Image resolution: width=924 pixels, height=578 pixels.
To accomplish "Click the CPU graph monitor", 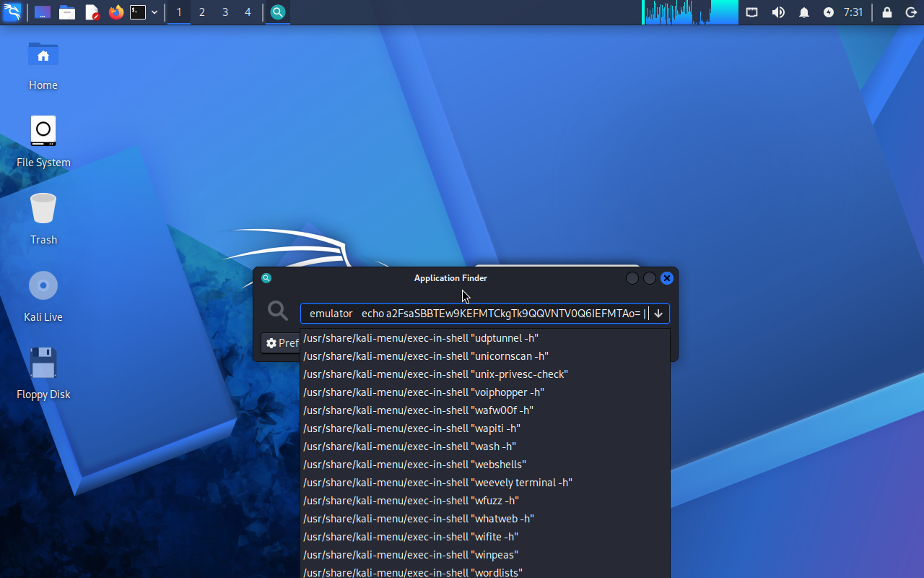I will point(690,12).
